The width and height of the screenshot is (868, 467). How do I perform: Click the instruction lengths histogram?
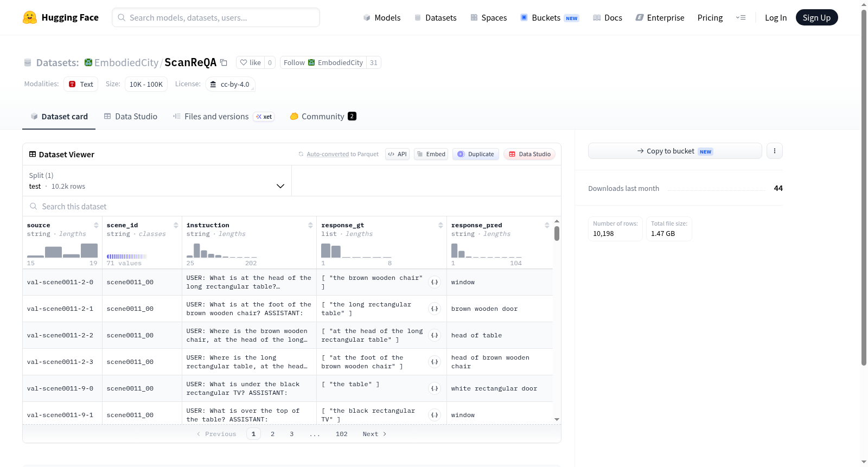222,251
